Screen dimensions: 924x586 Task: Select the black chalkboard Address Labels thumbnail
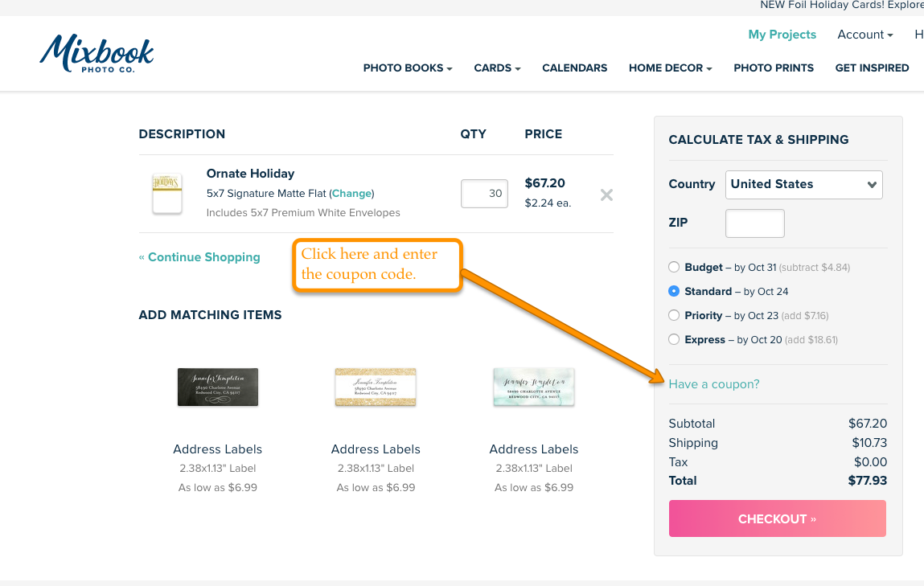[x=217, y=387]
